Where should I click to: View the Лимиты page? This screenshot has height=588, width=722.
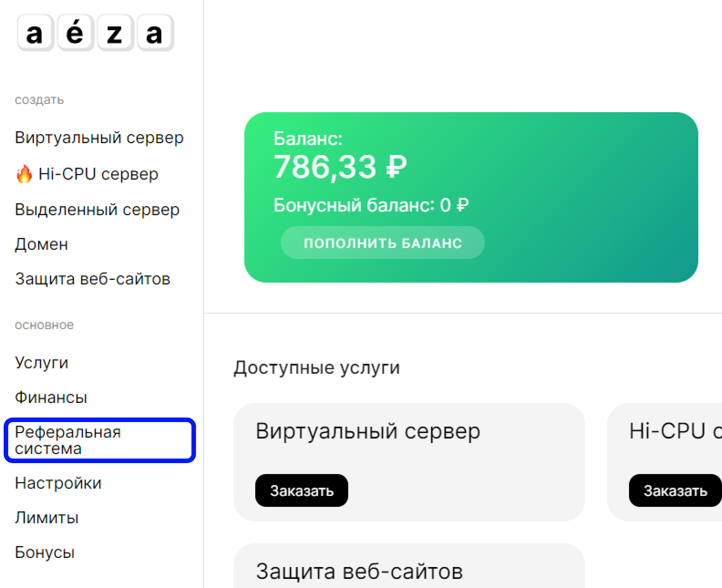click(x=46, y=517)
